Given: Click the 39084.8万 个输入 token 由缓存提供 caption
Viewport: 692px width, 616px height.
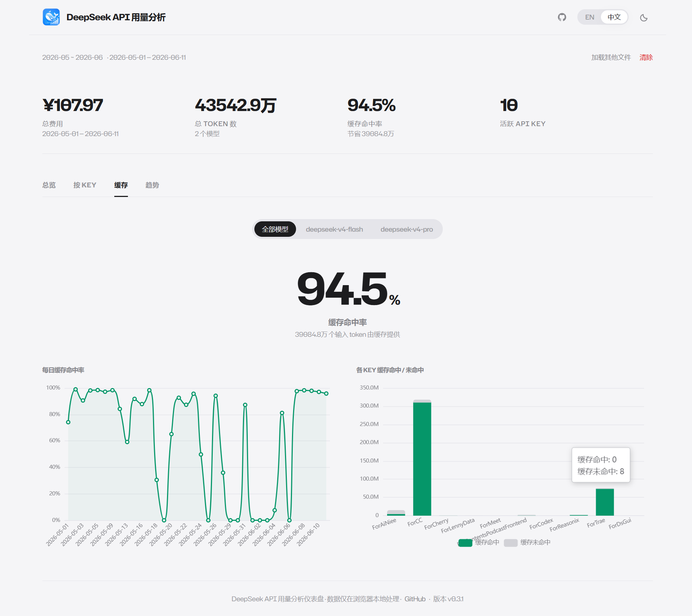Looking at the screenshot, I should pos(347,335).
